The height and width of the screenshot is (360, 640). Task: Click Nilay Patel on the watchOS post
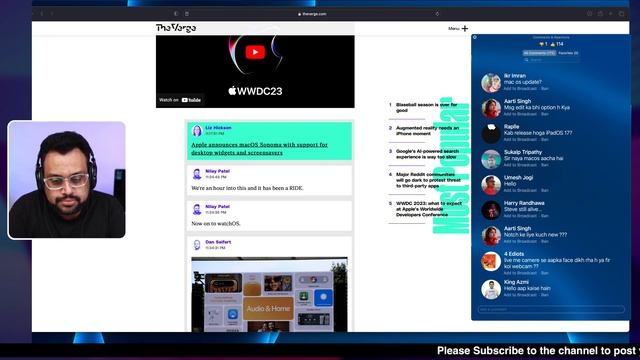point(217,207)
